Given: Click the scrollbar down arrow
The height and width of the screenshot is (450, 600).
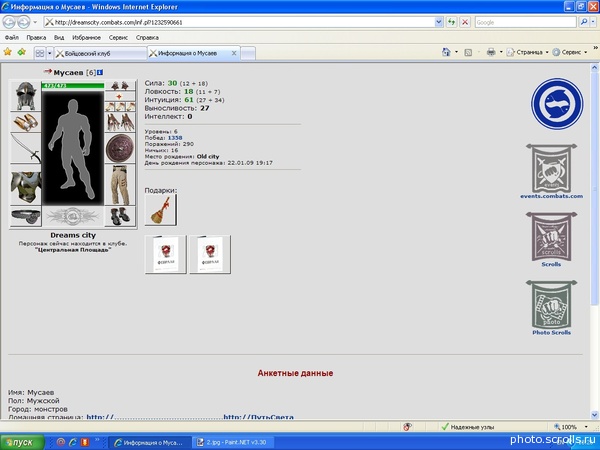Looking at the screenshot, I should (x=594, y=415).
